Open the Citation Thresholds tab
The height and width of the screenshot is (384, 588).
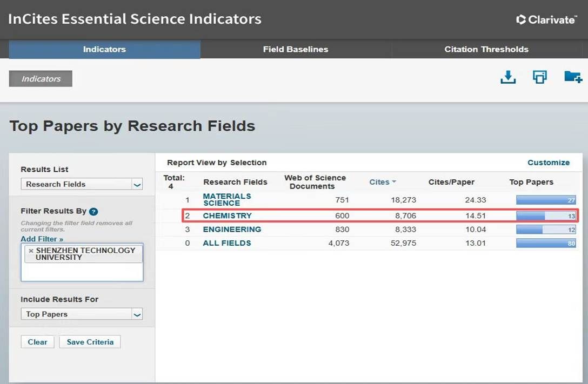pos(486,49)
